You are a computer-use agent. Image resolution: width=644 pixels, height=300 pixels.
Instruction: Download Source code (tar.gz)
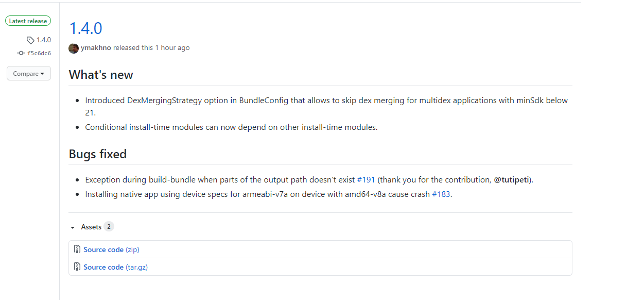115,266
